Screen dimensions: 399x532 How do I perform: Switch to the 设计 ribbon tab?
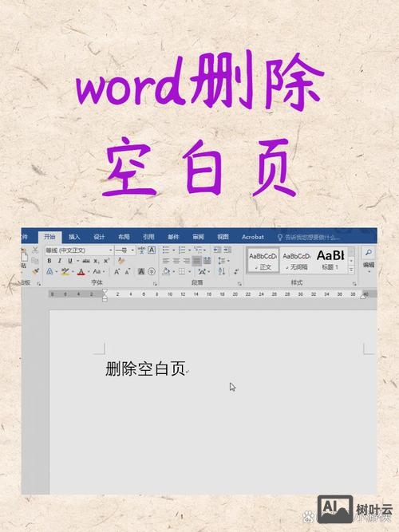[x=99, y=237]
